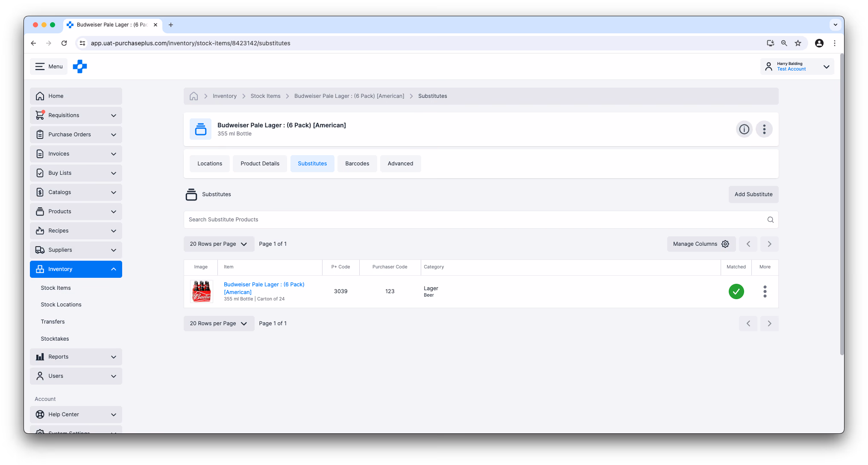Click the Purchaser Code value 123
This screenshot has width=868, height=465.
tap(390, 291)
